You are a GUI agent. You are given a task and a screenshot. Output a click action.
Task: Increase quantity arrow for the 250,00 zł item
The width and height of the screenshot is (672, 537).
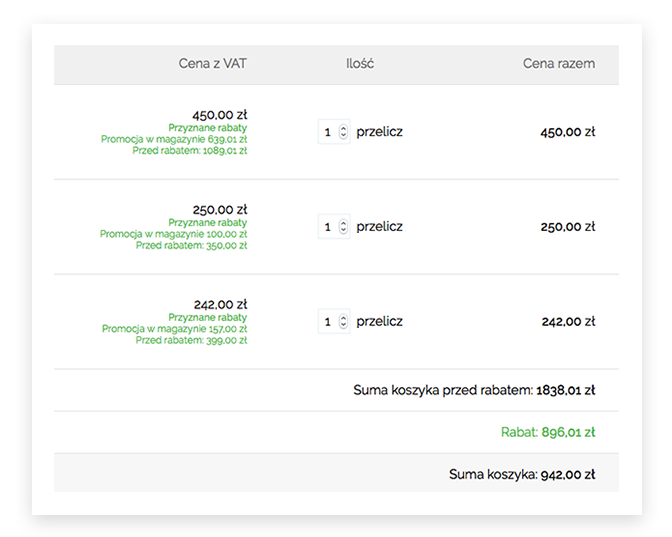343,223
